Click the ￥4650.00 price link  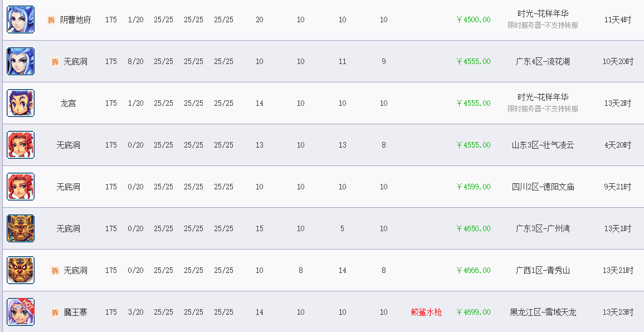tap(473, 228)
